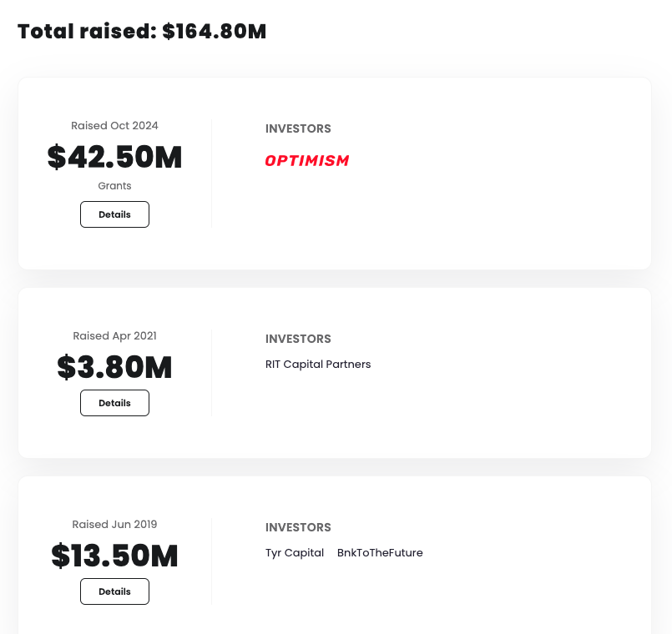Click the INVESTORS heading on the Jun 2019 card

(x=298, y=527)
